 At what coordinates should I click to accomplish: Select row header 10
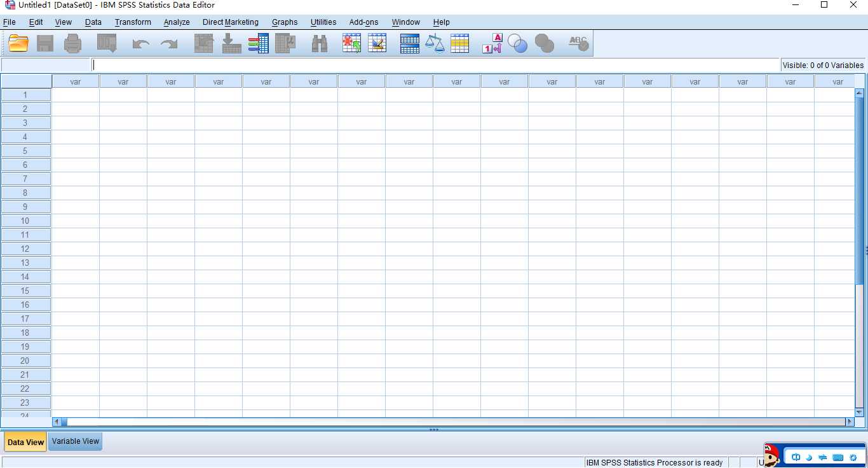[26, 221]
